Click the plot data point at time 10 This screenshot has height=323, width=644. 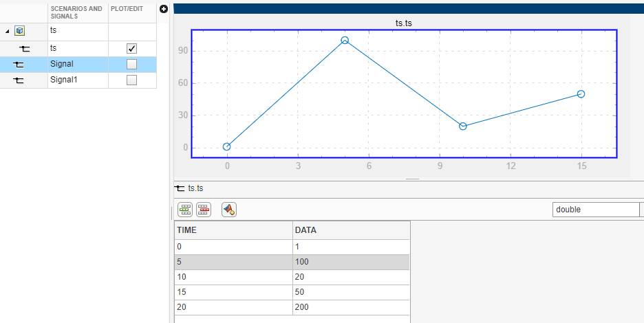click(463, 126)
